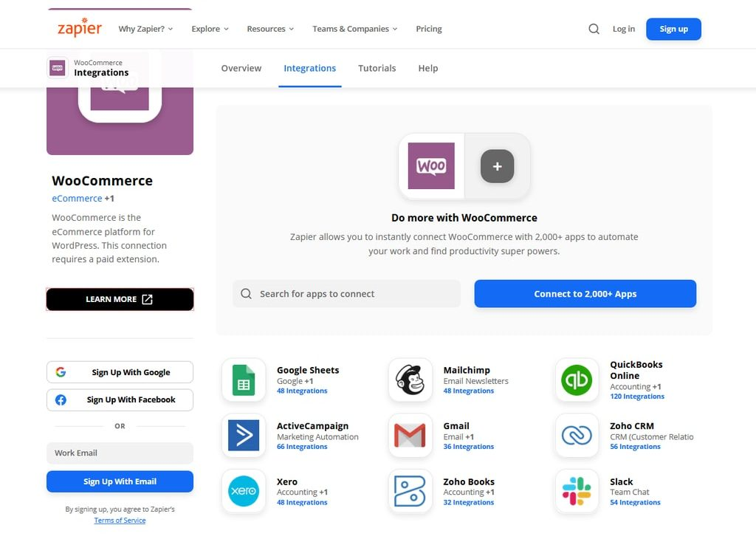The width and height of the screenshot is (756, 542).
Task: Open the Terms of Service link
Action: (120, 521)
